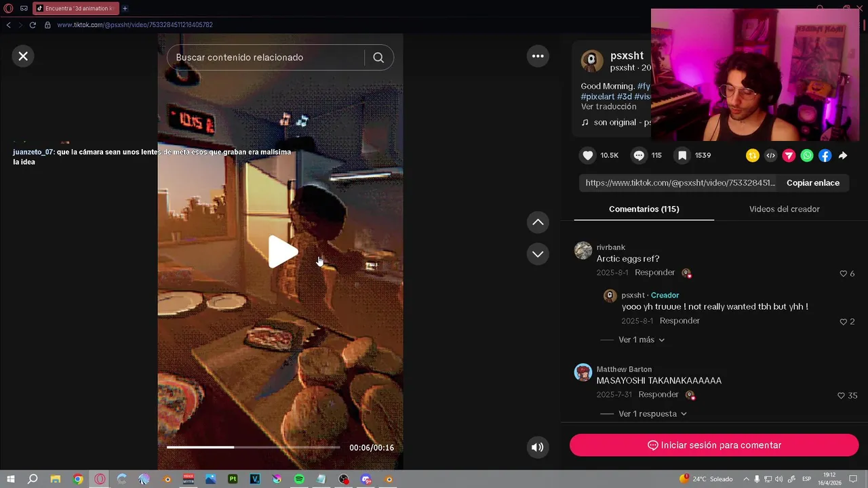The image size is (868, 488).
Task: Go to the next video with the down arrow
Action: (x=538, y=254)
